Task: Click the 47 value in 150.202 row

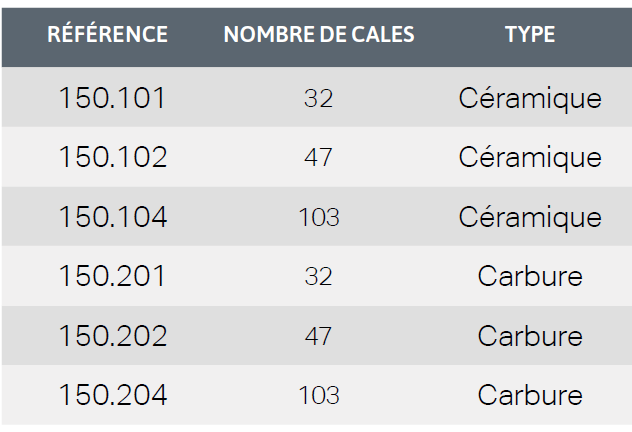Action: click(x=318, y=336)
